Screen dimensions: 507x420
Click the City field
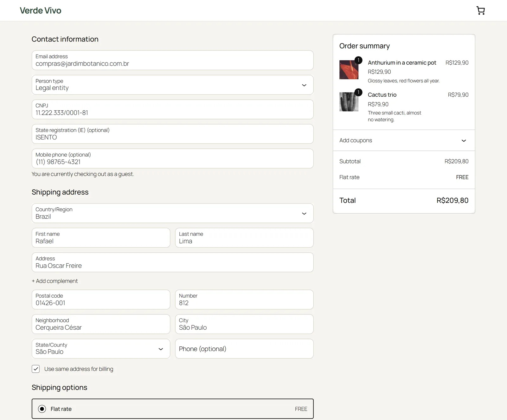coord(244,324)
